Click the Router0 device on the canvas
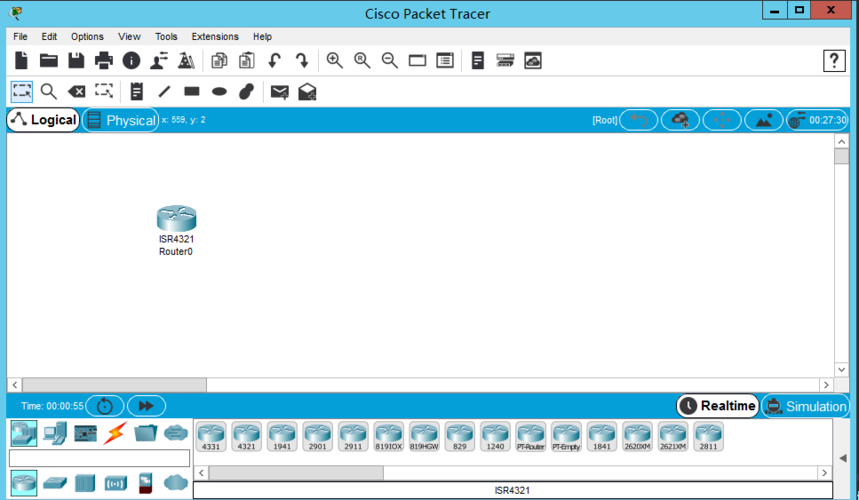Screen dimensions: 859x500 [x=176, y=219]
